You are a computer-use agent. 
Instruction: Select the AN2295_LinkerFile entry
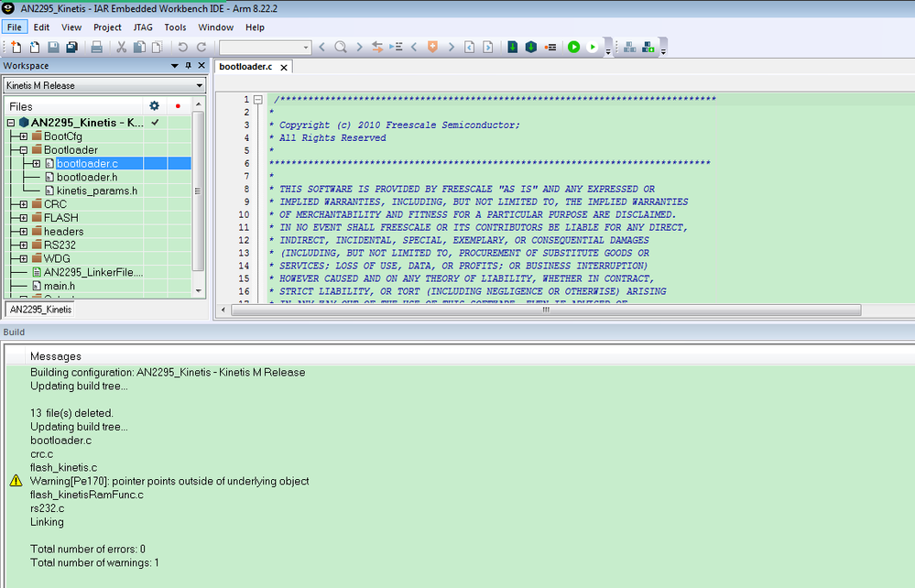(93, 272)
